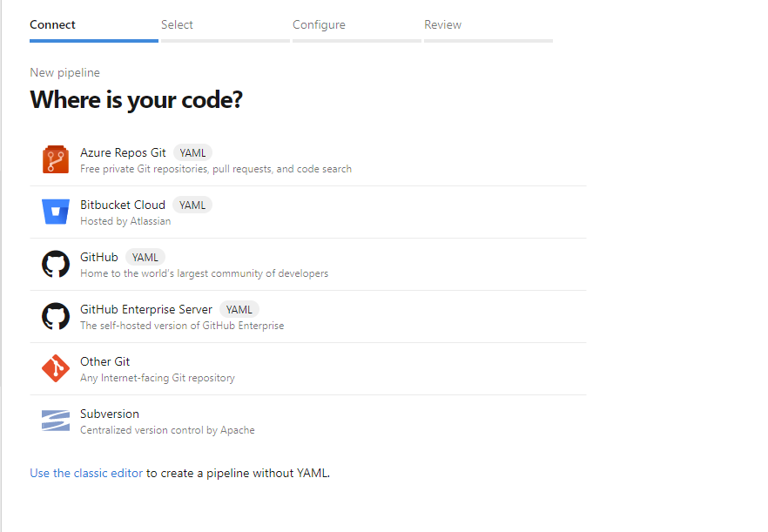Click 'Centralized version control by Apache' text
This screenshot has width=768, height=532.
pyautogui.click(x=167, y=430)
